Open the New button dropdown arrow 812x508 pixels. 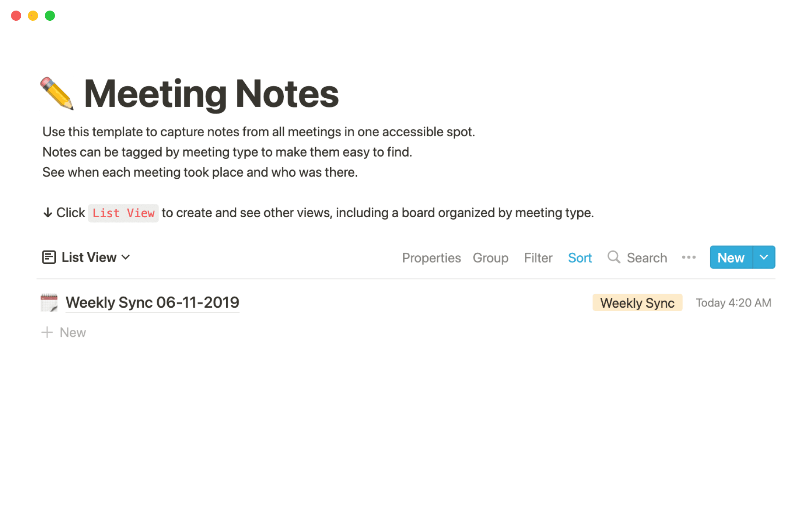pyautogui.click(x=764, y=257)
